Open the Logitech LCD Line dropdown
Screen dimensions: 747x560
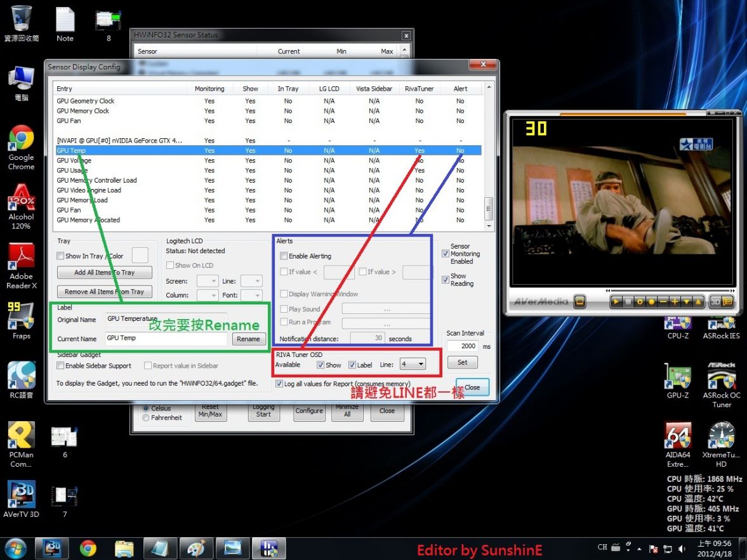coord(251,281)
